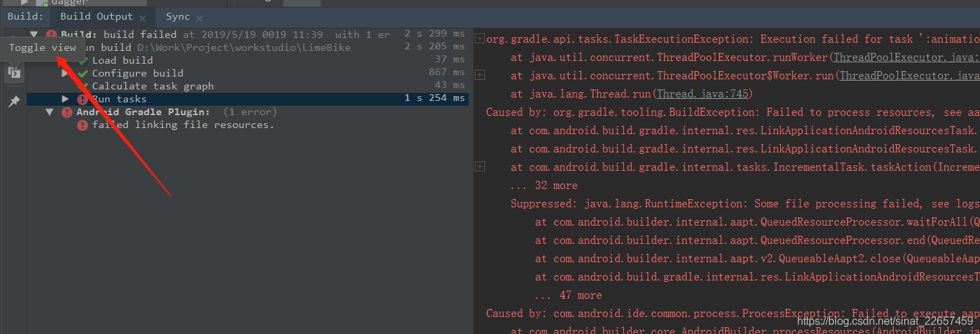Click 'Caused by: org.gradle.tooling.BuildException' line
Viewport: 980px width, 334px height.
pyautogui.click(x=733, y=112)
